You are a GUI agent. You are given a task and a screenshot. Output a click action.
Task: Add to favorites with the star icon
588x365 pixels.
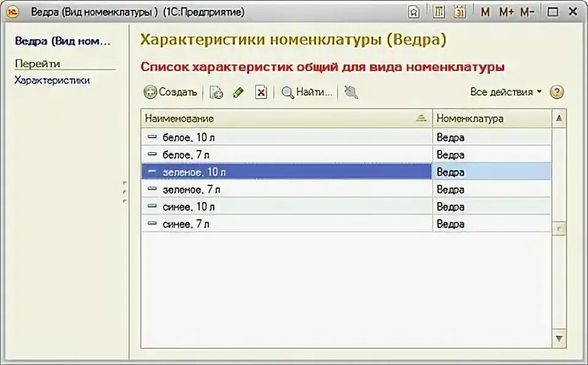tap(413, 12)
